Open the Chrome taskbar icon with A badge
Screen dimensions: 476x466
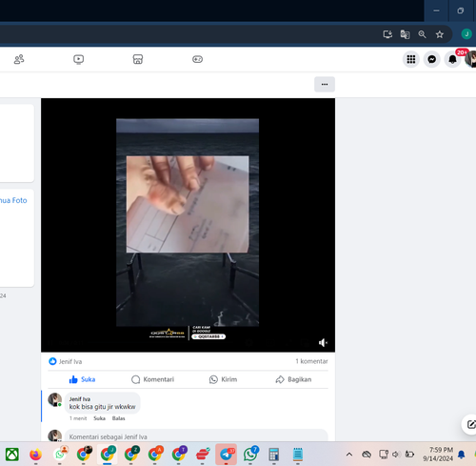click(155, 455)
